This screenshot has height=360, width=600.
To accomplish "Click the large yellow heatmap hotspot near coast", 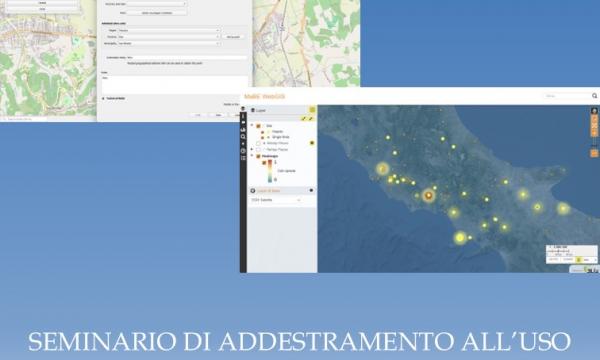I will click(460, 238).
